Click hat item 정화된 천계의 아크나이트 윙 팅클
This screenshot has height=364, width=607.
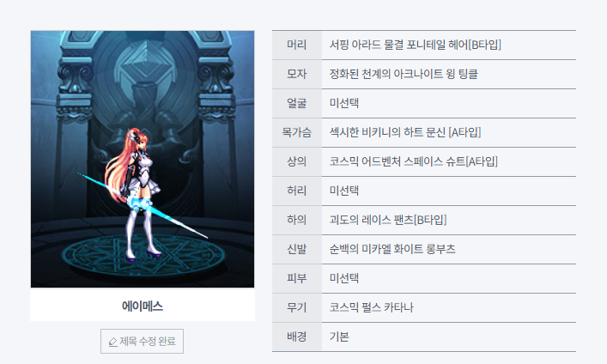[404, 74]
